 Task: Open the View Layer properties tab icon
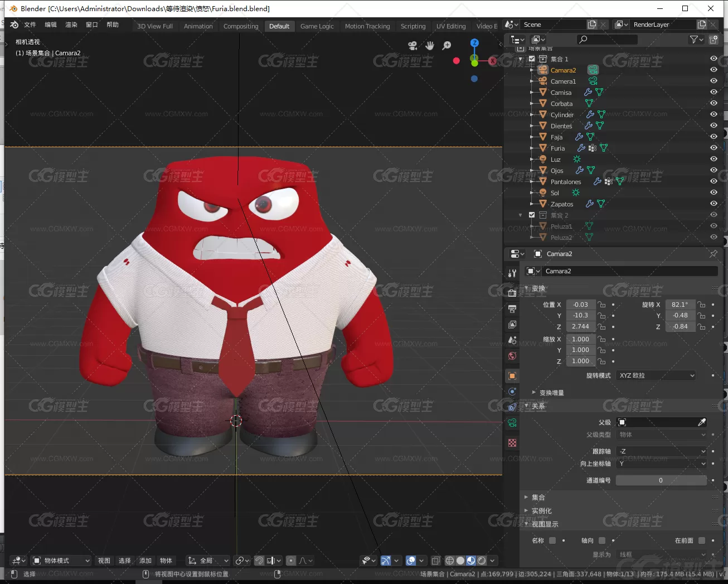click(512, 324)
